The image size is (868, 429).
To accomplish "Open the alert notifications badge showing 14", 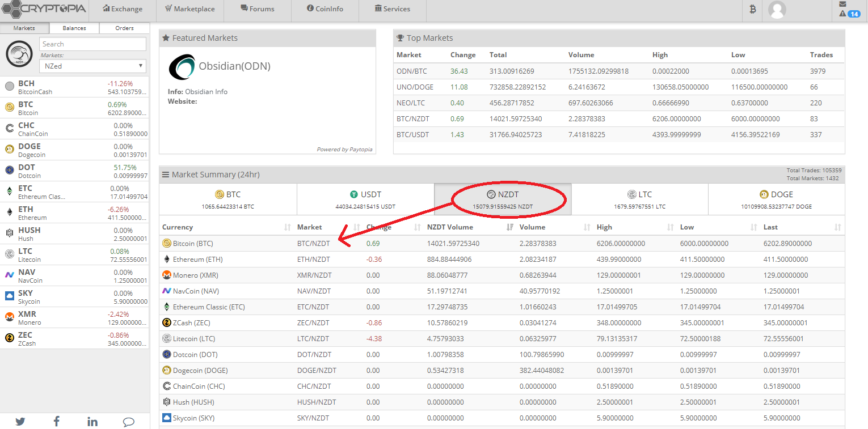I will pos(854,14).
